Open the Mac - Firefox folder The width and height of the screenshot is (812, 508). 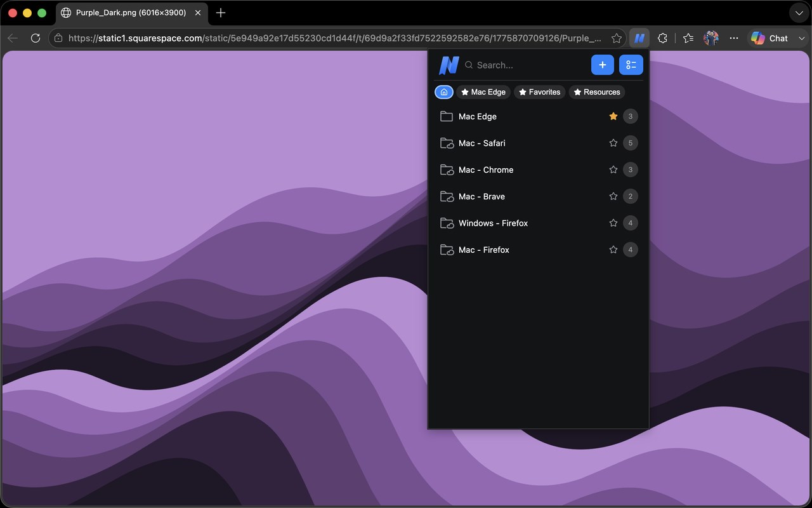(x=538, y=250)
